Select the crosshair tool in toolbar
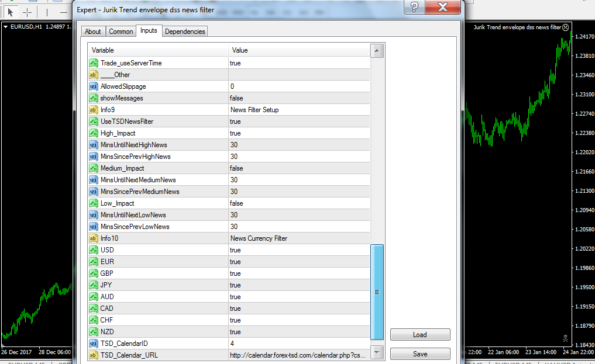This screenshot has width=595, height=364. pyautogui.click(x=27, y=12)
